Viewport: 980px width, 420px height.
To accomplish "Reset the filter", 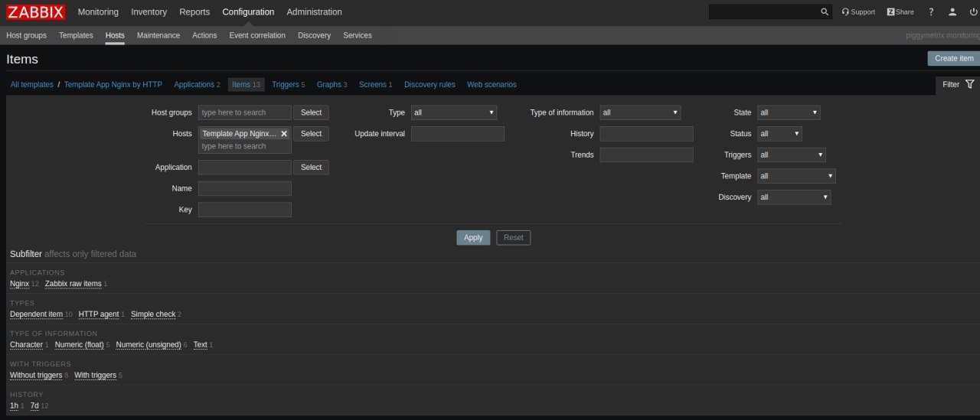I will coord(514,238).
